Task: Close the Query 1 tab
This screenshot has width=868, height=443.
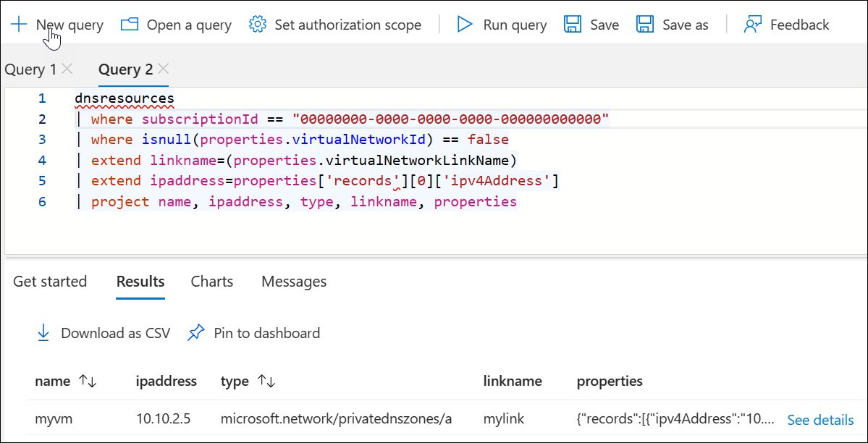Action: pyautogui.click(x=67, y=69)
